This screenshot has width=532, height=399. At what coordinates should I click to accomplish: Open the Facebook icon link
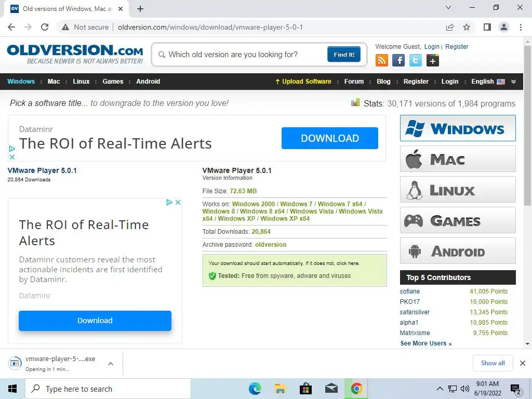pos(398,60)
